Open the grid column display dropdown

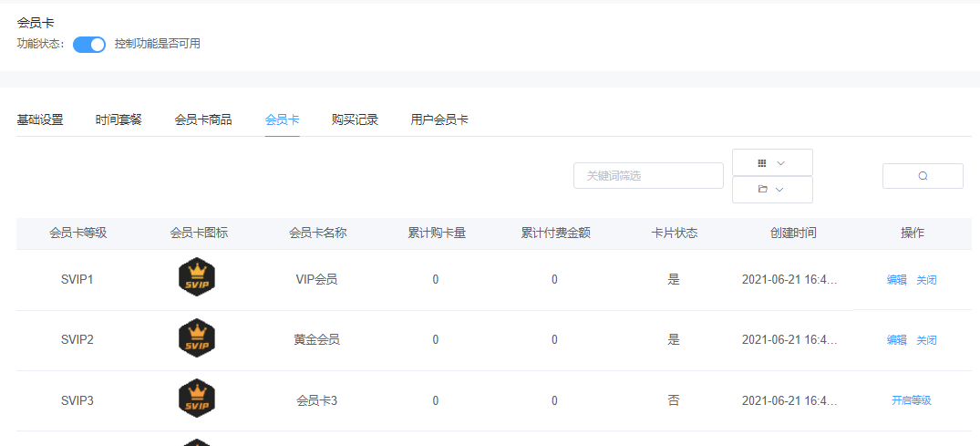(x=772, y=162)
